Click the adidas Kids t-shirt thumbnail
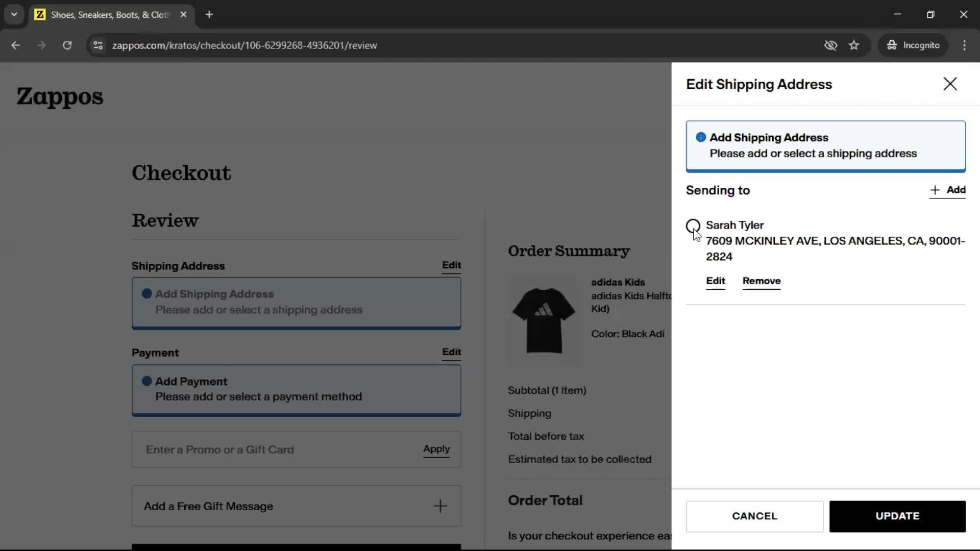980x551 pixels. (544, 320)
